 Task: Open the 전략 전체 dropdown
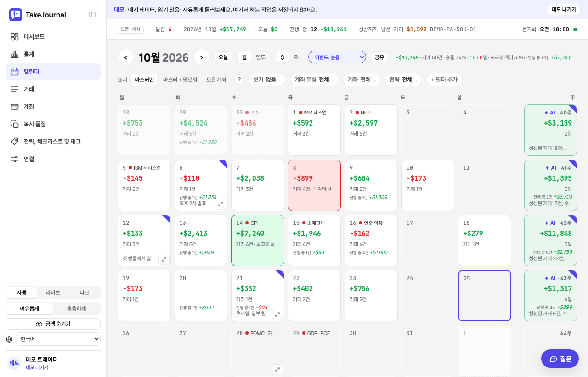(403, 80)
